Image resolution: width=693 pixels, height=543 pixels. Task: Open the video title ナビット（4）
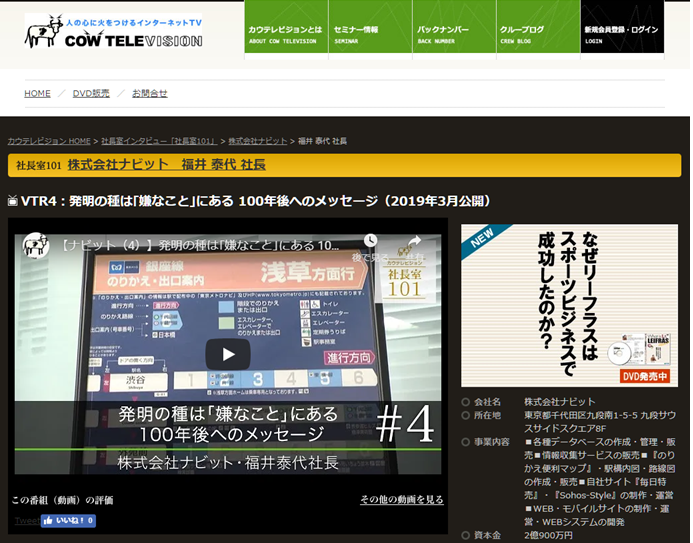(x=200, y=245)
